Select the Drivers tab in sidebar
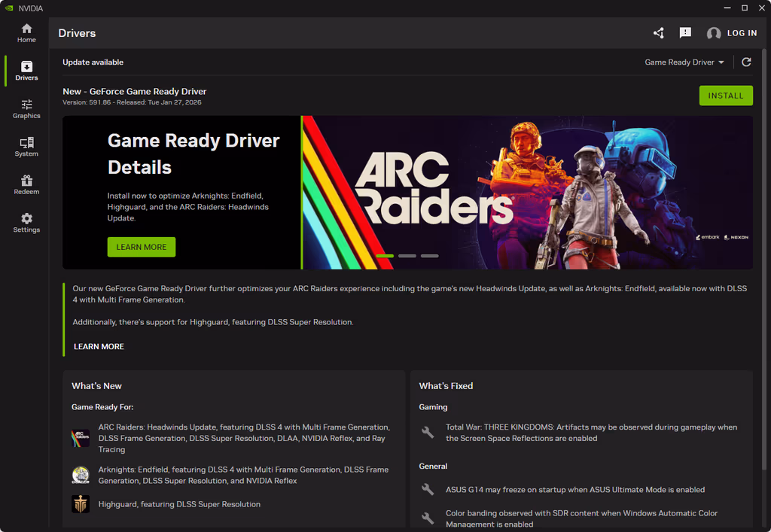 click(26, 71)
